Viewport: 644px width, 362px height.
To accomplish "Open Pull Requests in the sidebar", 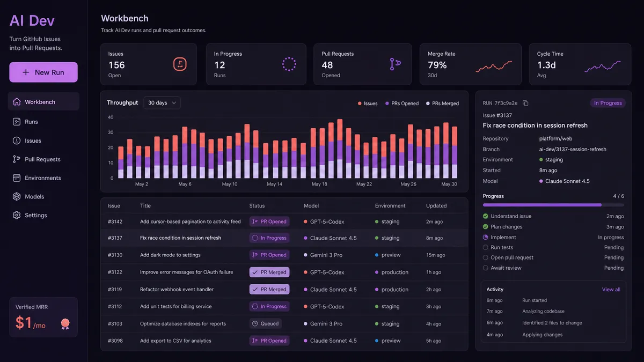I will 43,159.
